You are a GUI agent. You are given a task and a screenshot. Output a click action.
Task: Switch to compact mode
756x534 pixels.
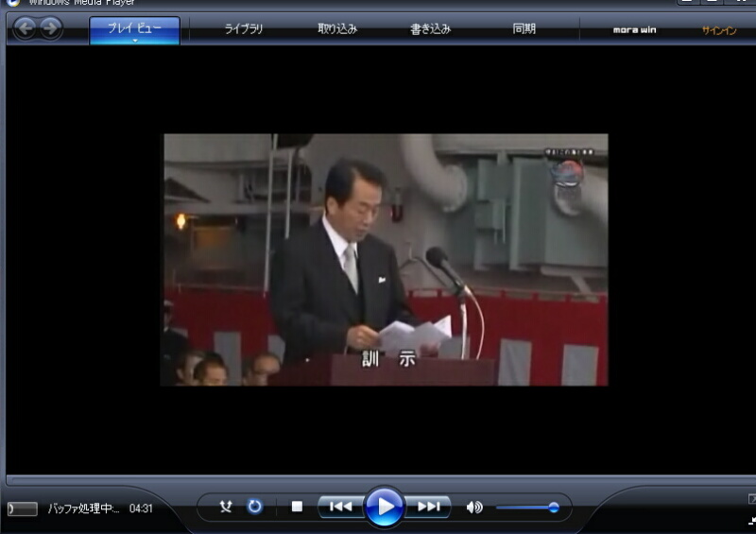752,521
